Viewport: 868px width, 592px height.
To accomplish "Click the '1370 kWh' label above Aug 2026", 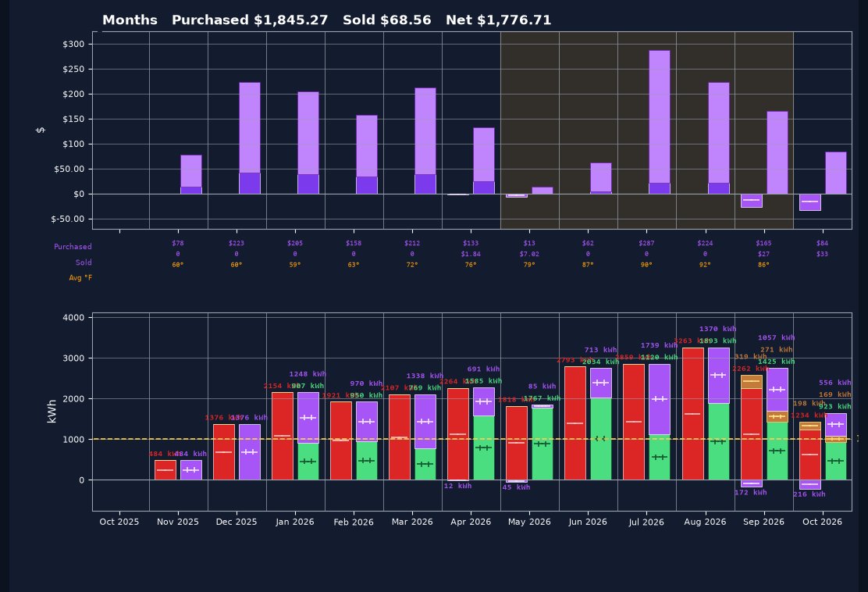I will point(717,329).
